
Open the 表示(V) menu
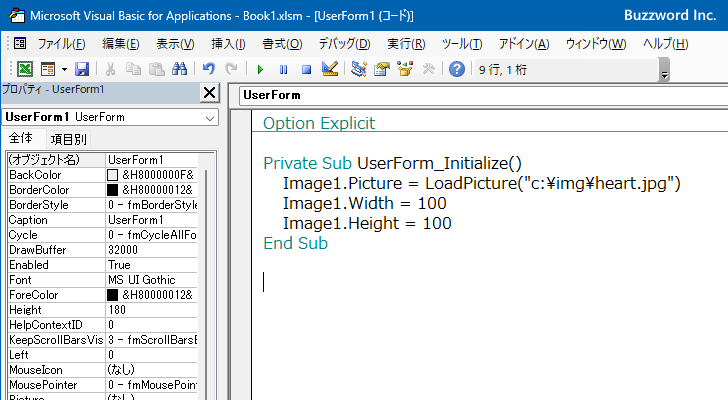pyautogui.click(x=175, y=44)
